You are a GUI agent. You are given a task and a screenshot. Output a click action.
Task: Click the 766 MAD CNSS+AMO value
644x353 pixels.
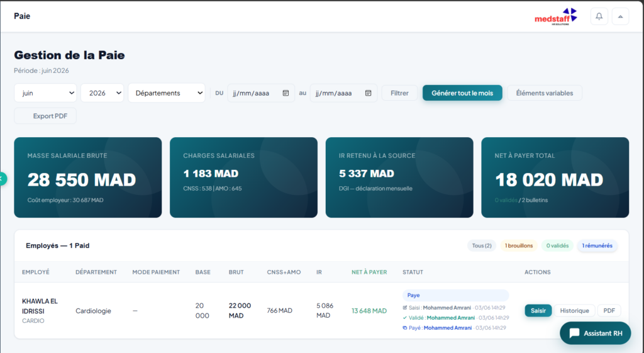coord(280,311)
